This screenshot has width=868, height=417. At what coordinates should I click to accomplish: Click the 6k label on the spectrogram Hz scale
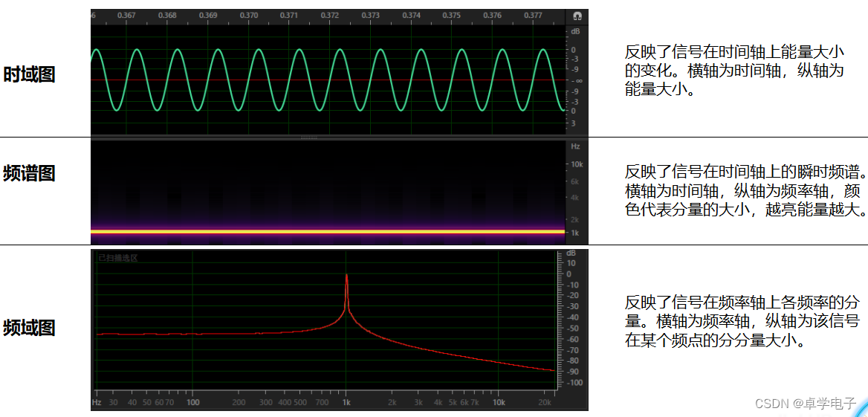click(574, 181)
